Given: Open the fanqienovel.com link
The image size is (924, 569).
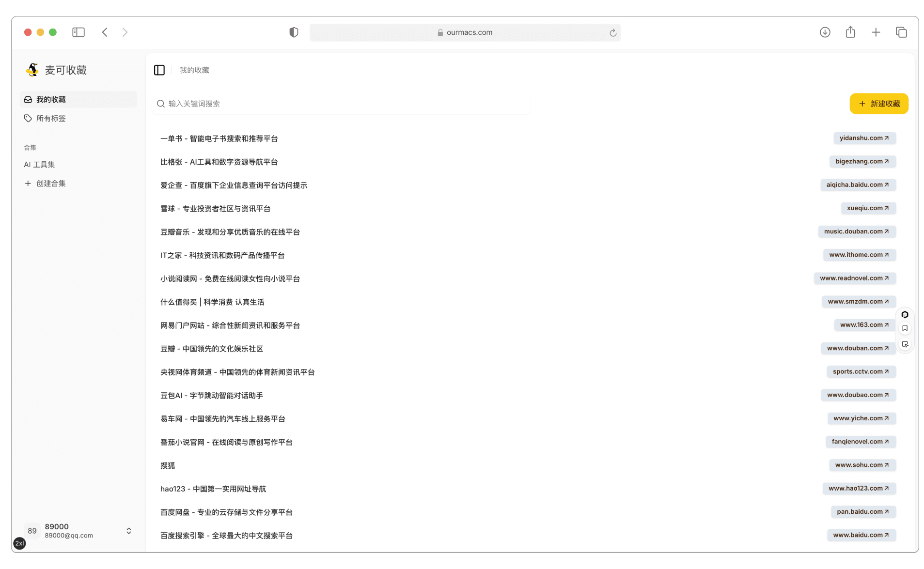Looking at the screenshot, I should tap(861, 442).
